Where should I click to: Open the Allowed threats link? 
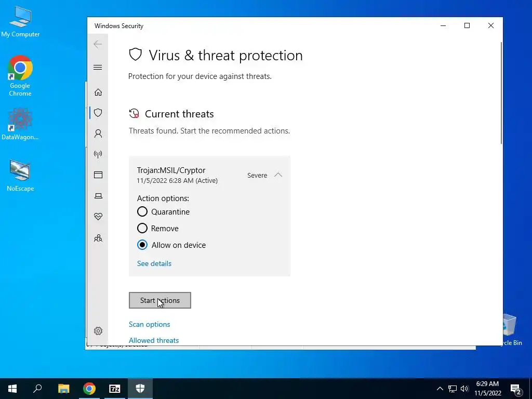tap(154, 340)
